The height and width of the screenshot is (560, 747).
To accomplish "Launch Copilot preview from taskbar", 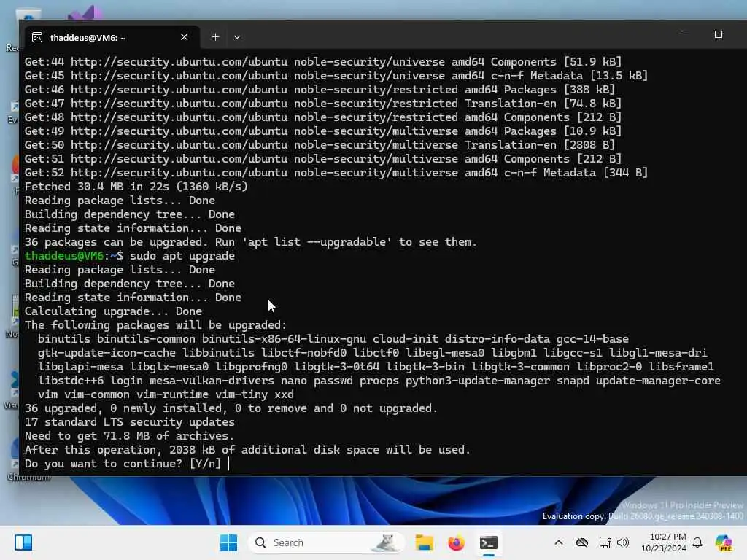I will coord(724,542).
